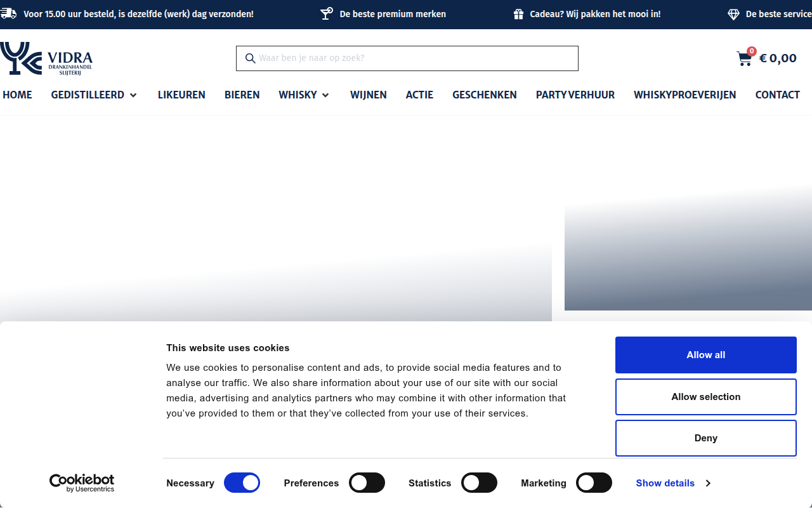
Task: Enable the Statistics cookies switch
Action: point(479,483)
